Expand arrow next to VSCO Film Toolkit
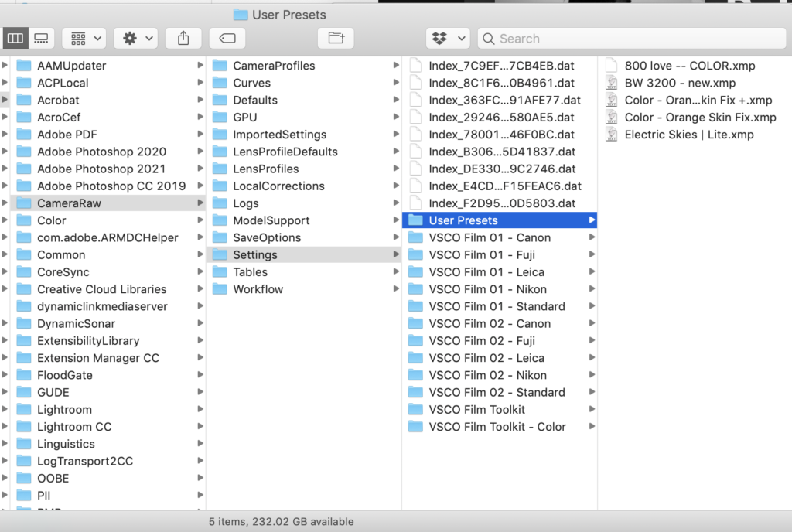This screenshot has width=792, height=532. coord(592,410)
